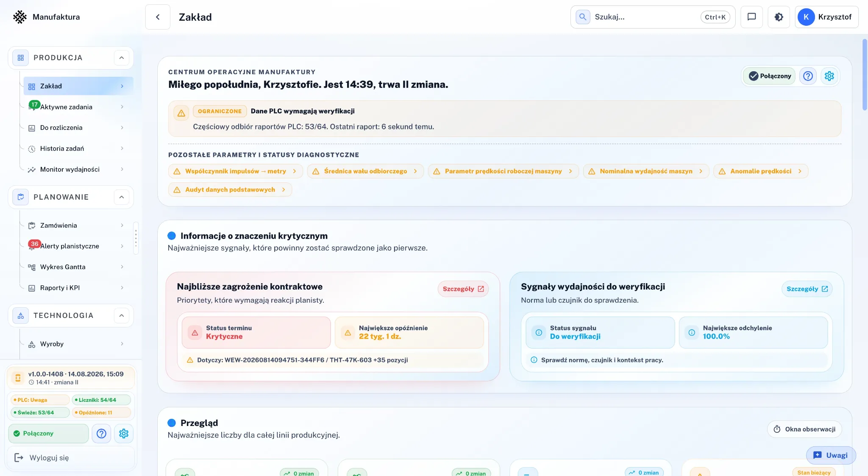
Task: Open Aktywne zadania menu item
Action: 78,107
